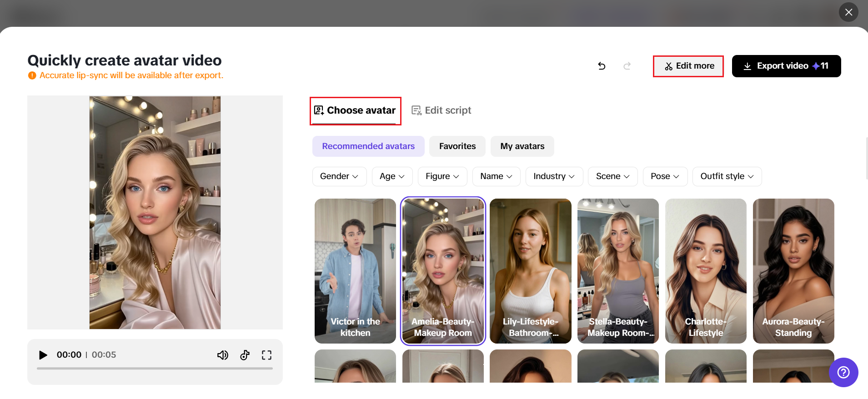
Task: Click the large avatar preview image
Action: [155, 213]
